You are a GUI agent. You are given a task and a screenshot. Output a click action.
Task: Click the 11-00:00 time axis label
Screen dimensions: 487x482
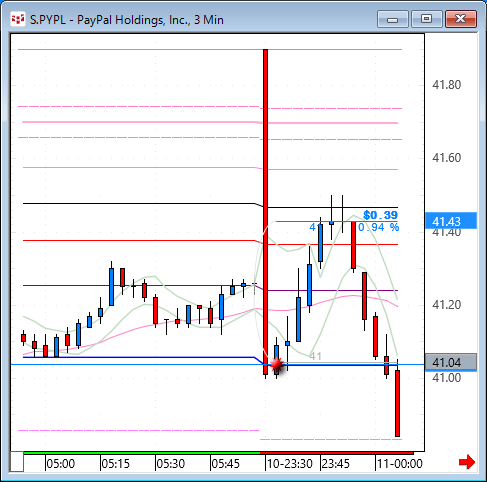pyautogui.click(x=400, y=464)
